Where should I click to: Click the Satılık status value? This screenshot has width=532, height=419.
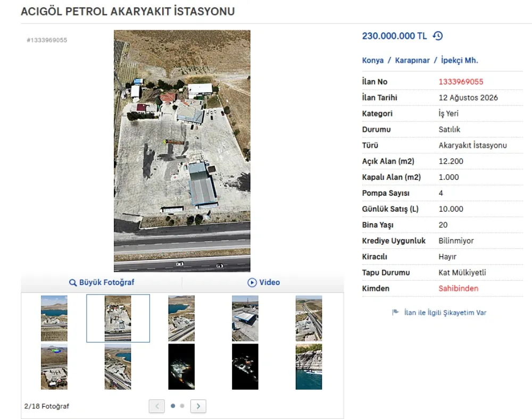click(x=449, y=130)
